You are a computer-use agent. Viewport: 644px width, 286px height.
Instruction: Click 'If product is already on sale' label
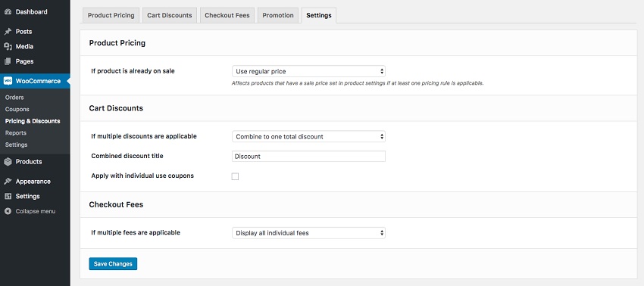tap(133, 71)
